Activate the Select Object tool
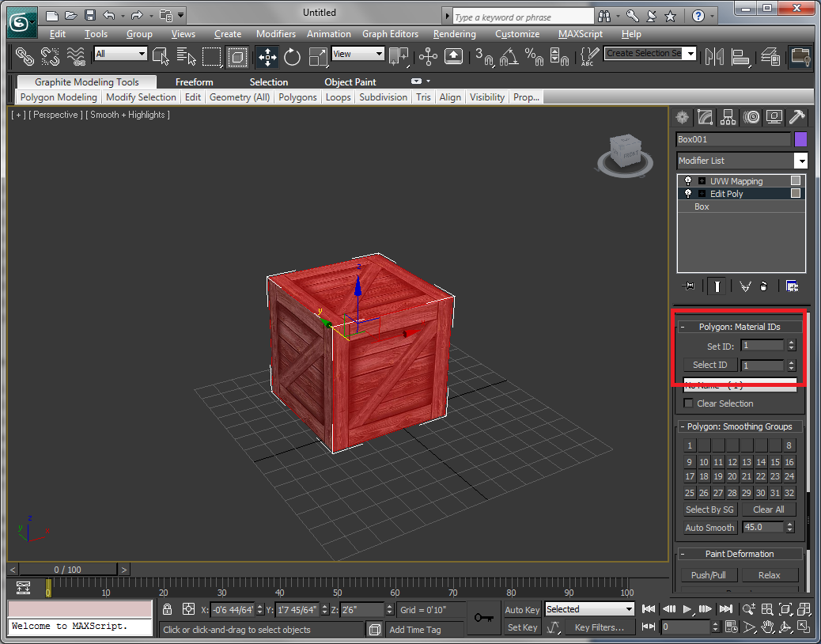 (x=161, y=57)
